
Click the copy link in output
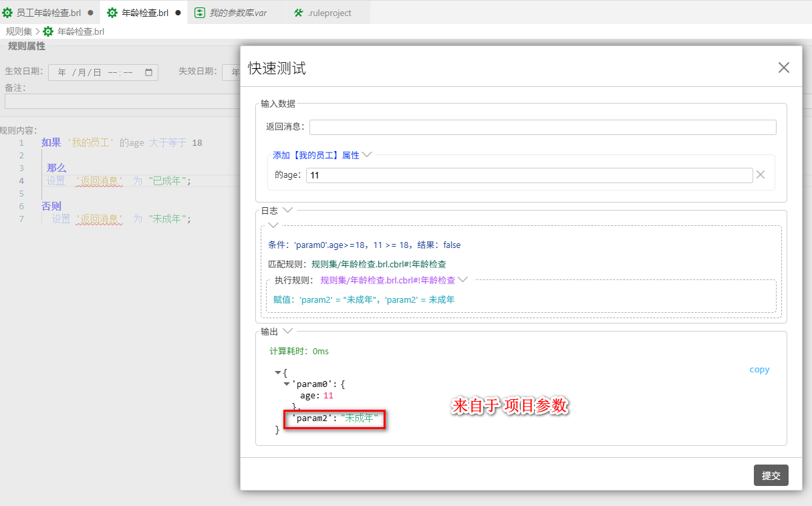coord(759,370)
